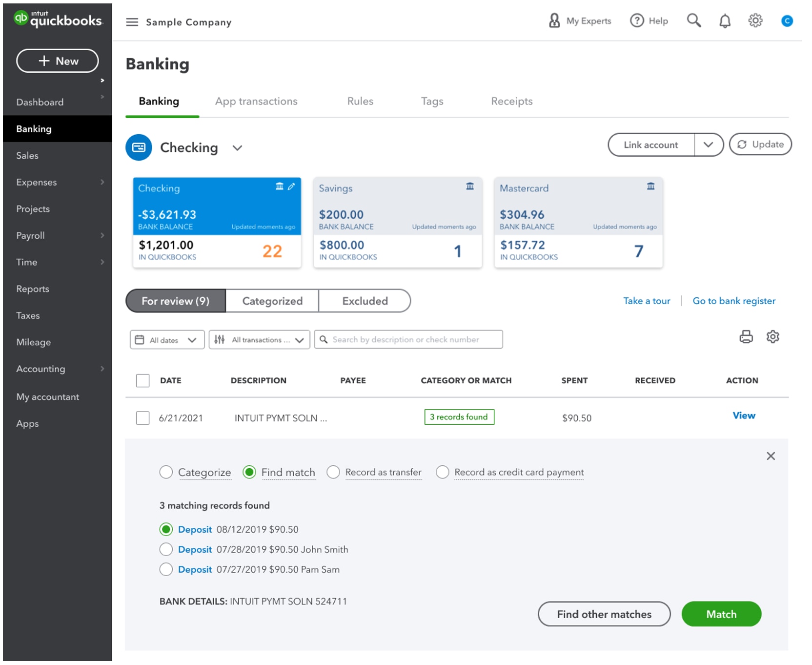Click the Update refresh button
This screenshot has width=812, height=665.
(760, 145)
